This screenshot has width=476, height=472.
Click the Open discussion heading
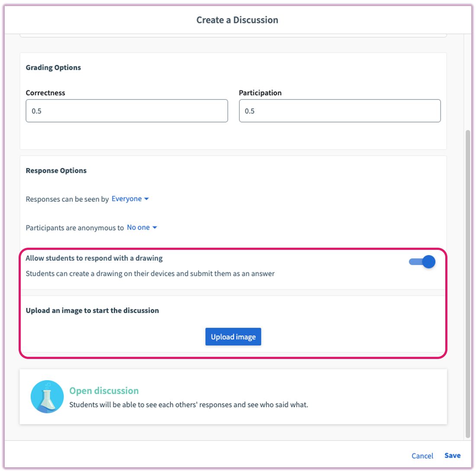[104, 391]
